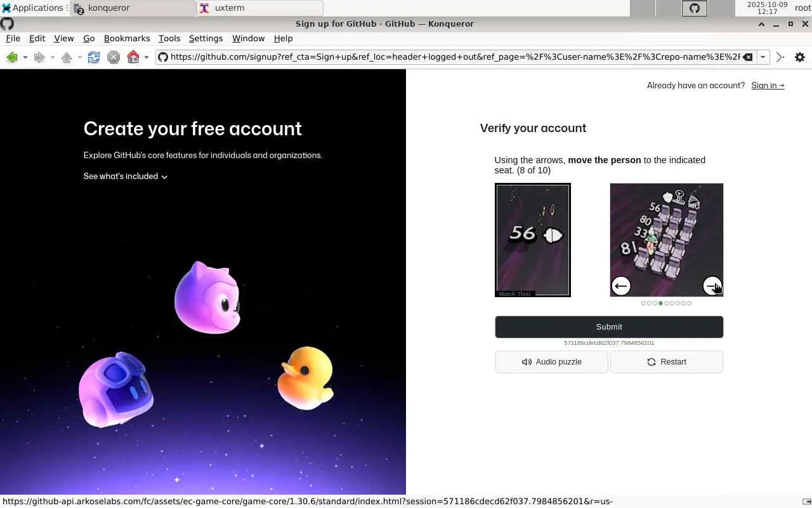
Task: Click the purple Copilot mascot
Action: 116,389
